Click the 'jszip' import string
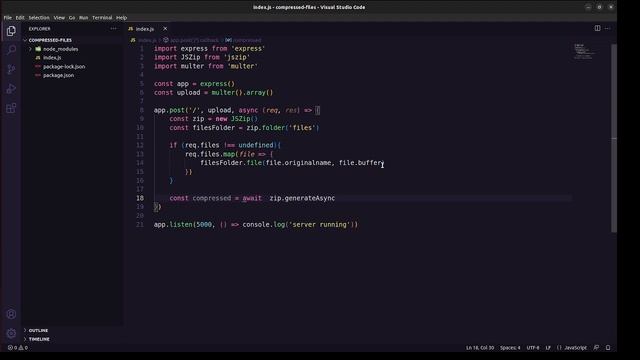The width and height of the screenshot is (640, 360). 237,58
